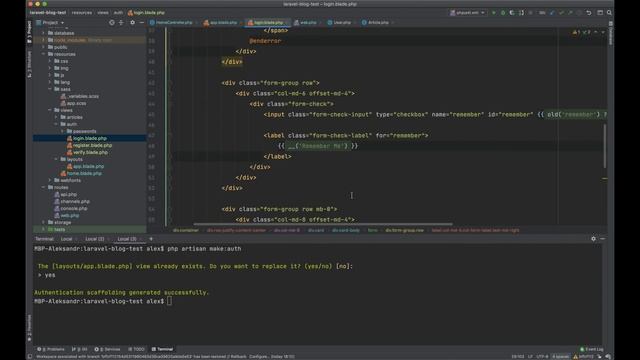This screenshot has width=640, height=360.
Task: Click laravel-blog-test in navigation breadcrumb
Action: [48, 13]
